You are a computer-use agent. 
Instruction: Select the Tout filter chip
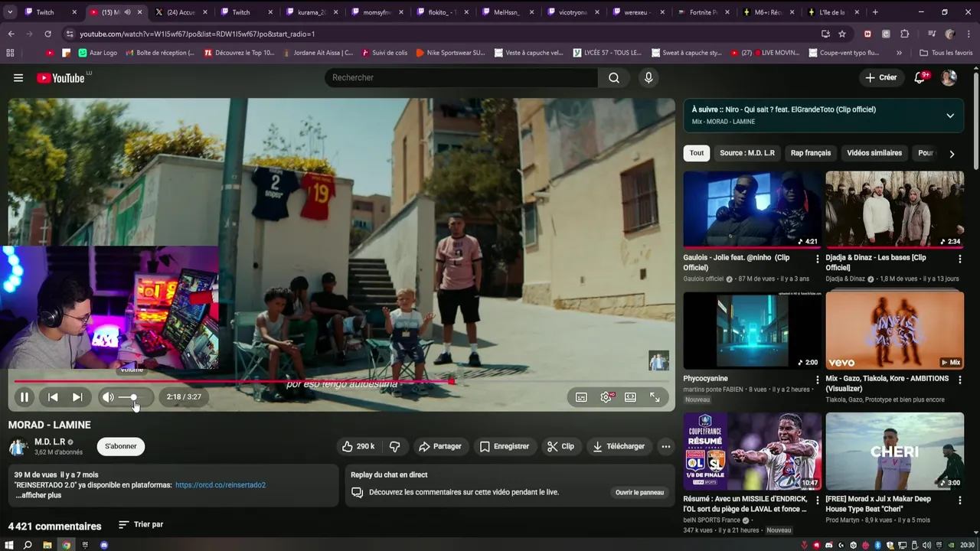[x=697, y=153]
